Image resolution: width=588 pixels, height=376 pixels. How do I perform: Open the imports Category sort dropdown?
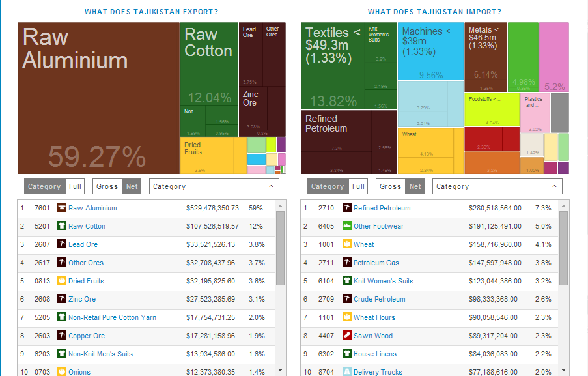(x=497, y=187)
